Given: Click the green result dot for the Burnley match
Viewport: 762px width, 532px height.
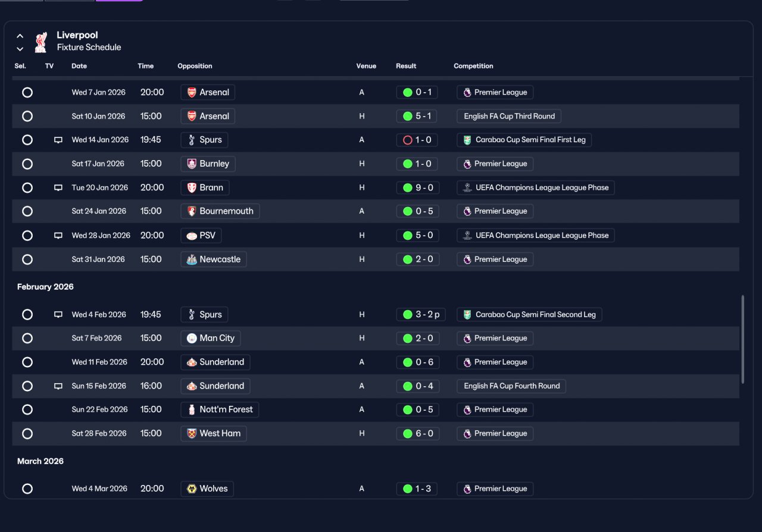Looking at the screenshot, I should pos(408,164).
